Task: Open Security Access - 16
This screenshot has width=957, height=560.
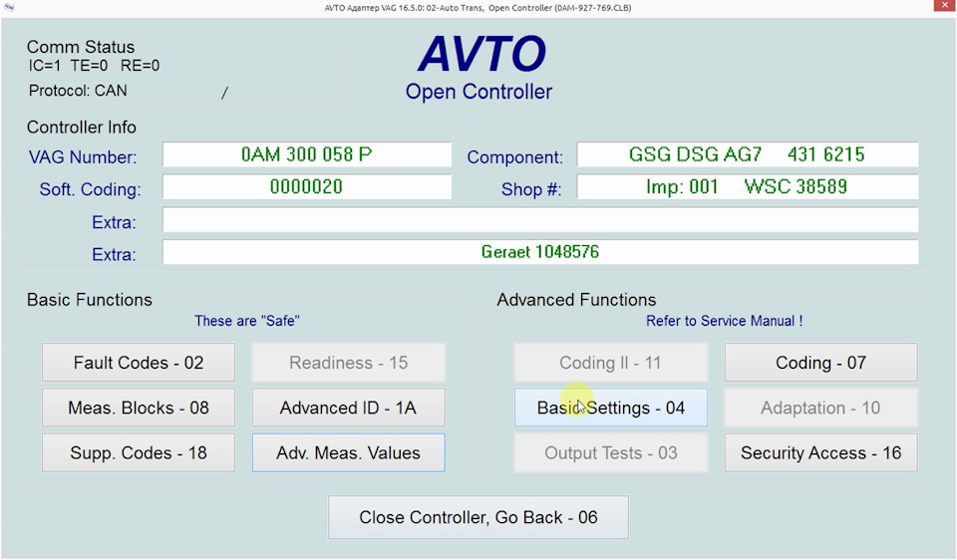Action: click(820, 452)
